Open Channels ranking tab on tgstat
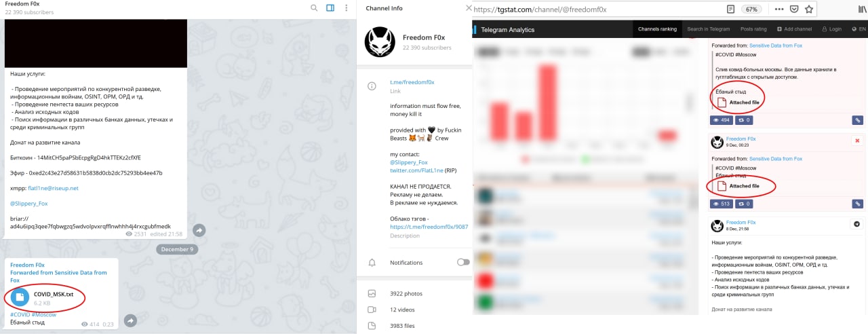868x334 pixels. [x=657, y=29]
